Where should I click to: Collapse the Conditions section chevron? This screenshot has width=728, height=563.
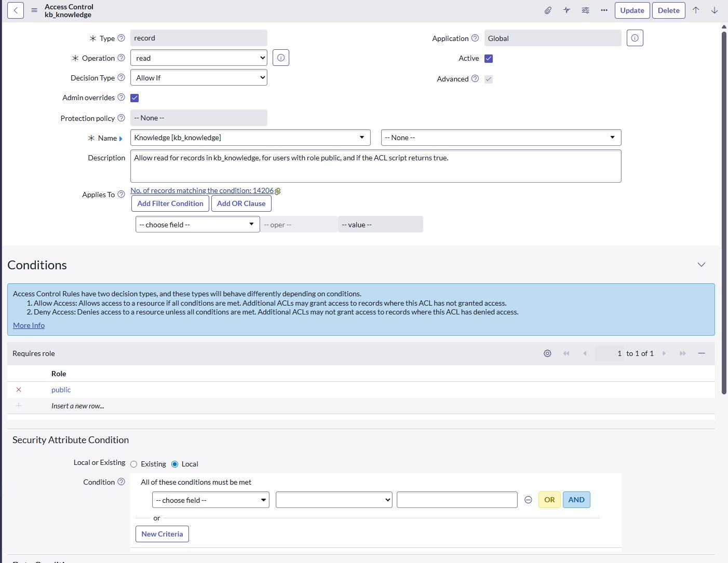point(701,265)
